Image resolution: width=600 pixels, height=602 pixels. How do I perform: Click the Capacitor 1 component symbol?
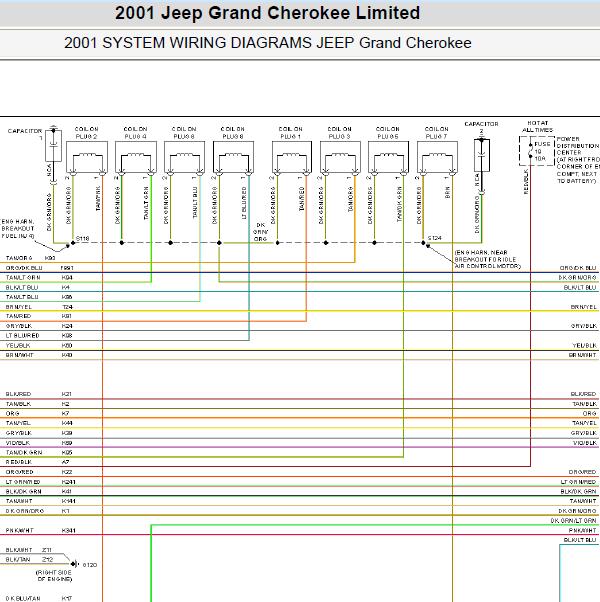pyautogui.click(x=53, y=146)
